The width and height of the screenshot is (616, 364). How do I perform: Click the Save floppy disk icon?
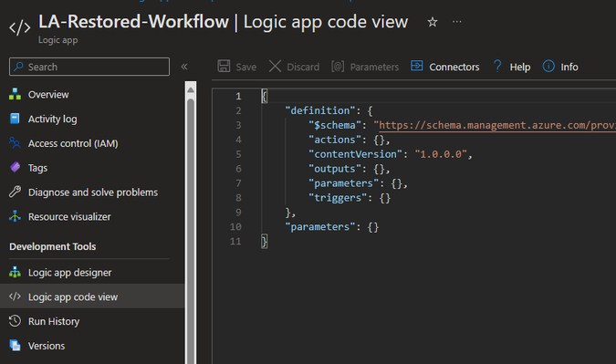[224, 67]
